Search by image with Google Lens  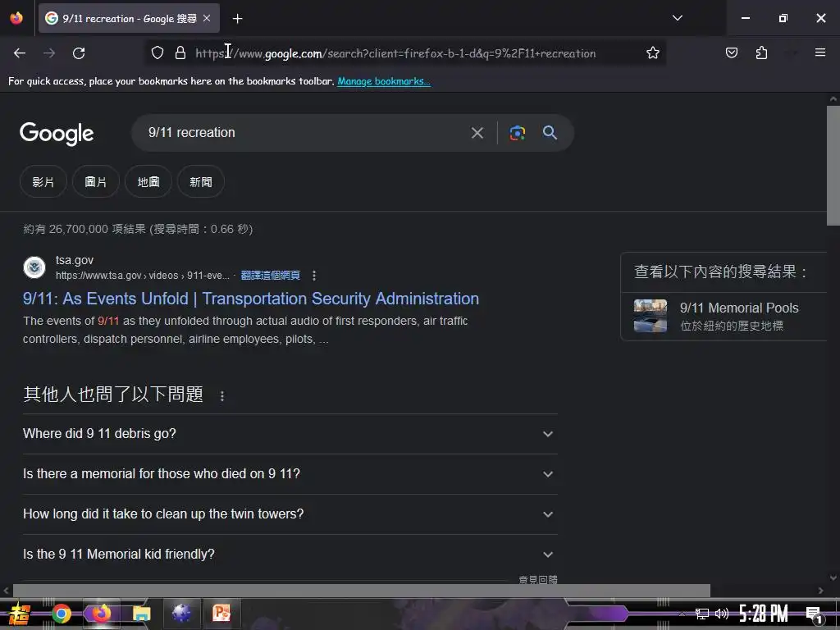[517, 133]
